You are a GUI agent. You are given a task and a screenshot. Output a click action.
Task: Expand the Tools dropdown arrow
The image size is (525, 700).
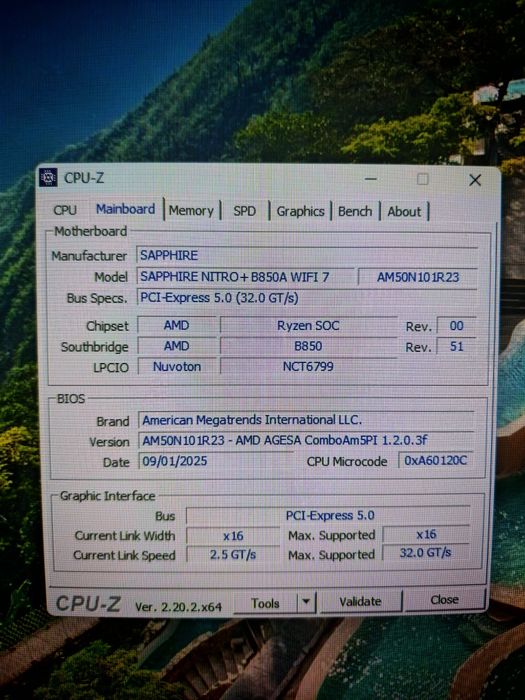306,602
